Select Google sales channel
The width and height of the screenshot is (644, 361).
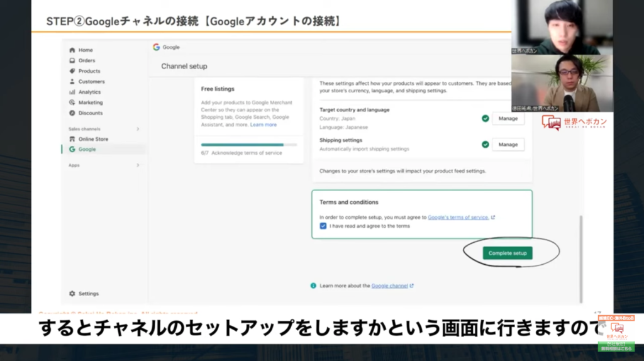click(x=87, y=149)
